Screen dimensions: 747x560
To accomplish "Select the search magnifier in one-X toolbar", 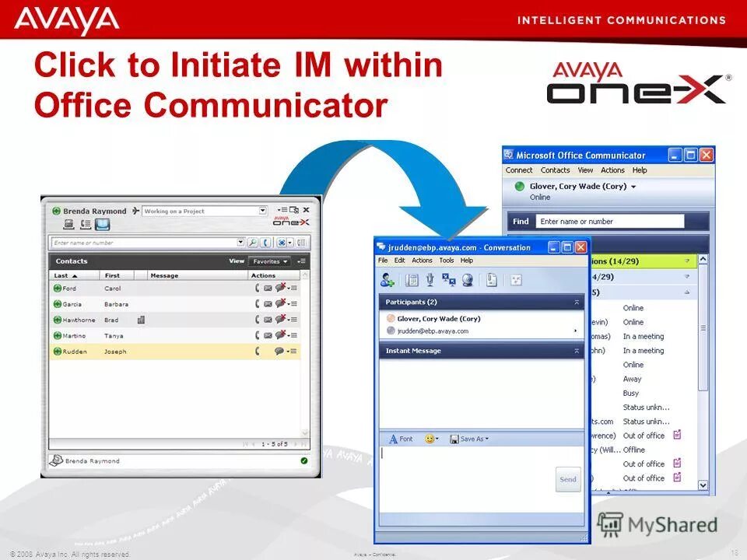I will tap(253, 243).
